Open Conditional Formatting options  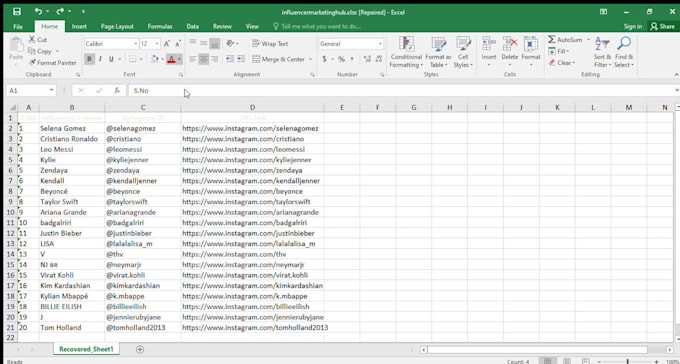[x=406, y=52]
